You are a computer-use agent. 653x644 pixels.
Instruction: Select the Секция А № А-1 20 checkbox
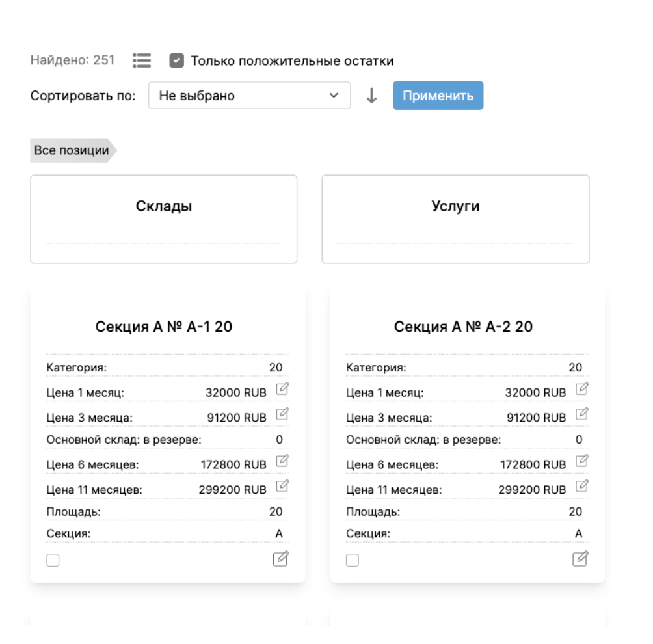[x=53, y=560]
